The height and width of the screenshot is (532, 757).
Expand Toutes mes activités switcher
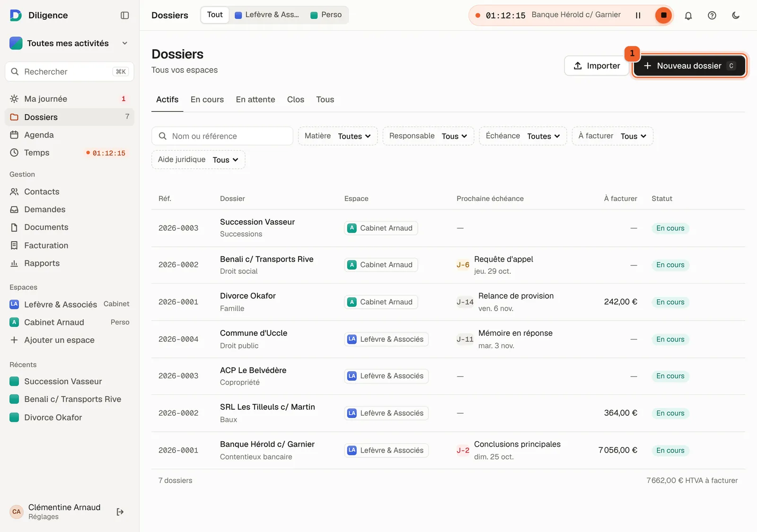pyautogui.click(x=70, y=43)
